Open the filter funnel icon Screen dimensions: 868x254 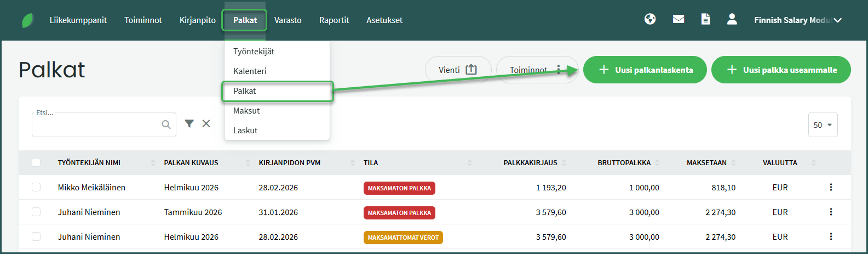click(x=189, y=124)
